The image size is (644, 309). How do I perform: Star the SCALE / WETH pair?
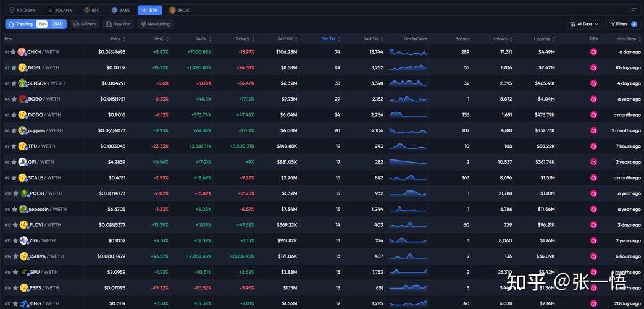point(13,178)
